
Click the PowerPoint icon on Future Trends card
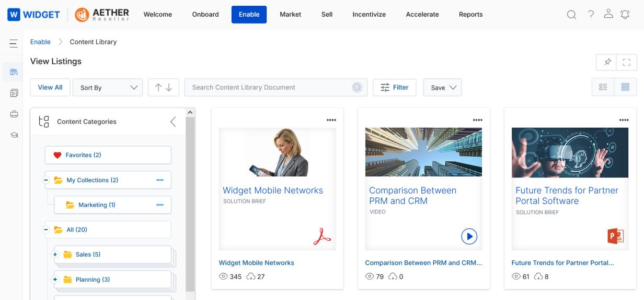pyautogui.click(x=615, y=237)
